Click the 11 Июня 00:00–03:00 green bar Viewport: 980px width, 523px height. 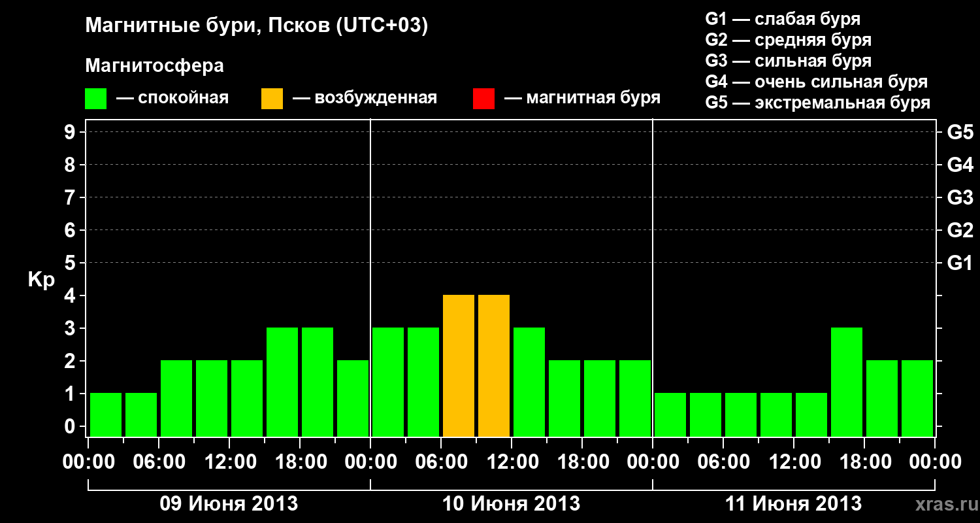click(x=670, y=415)
